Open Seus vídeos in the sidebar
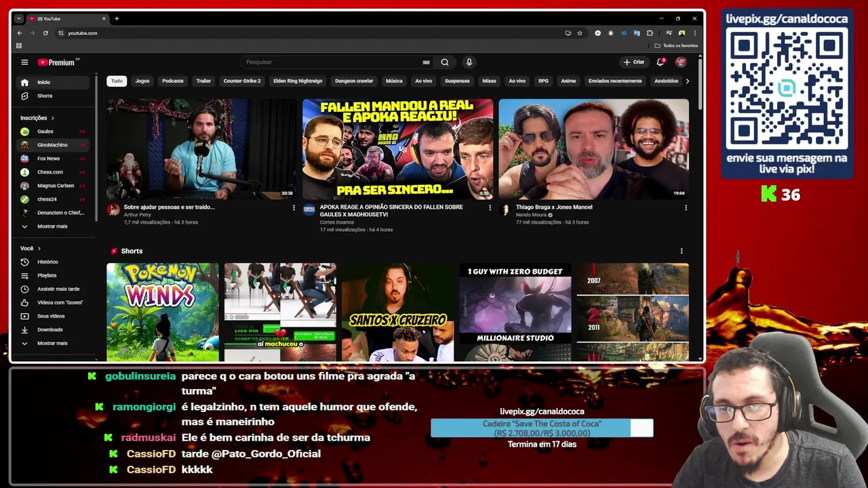This screenshot has width=868, height=488. click(53, 316)
